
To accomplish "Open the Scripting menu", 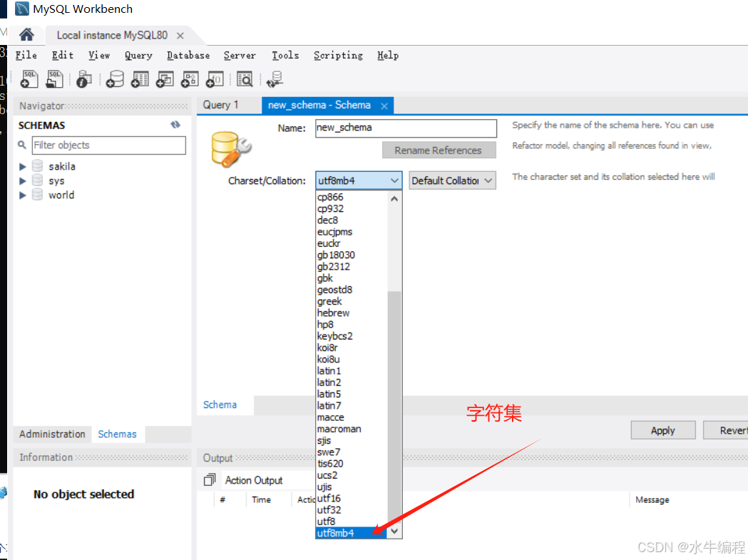I will pos(338,56).
